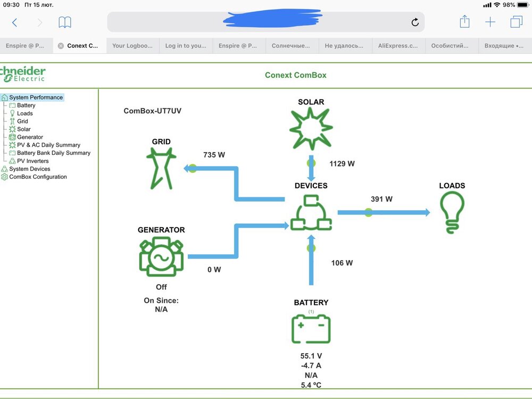Open Battery in the sidebar tree
This screenshot has width=532, height=399.
26,105
